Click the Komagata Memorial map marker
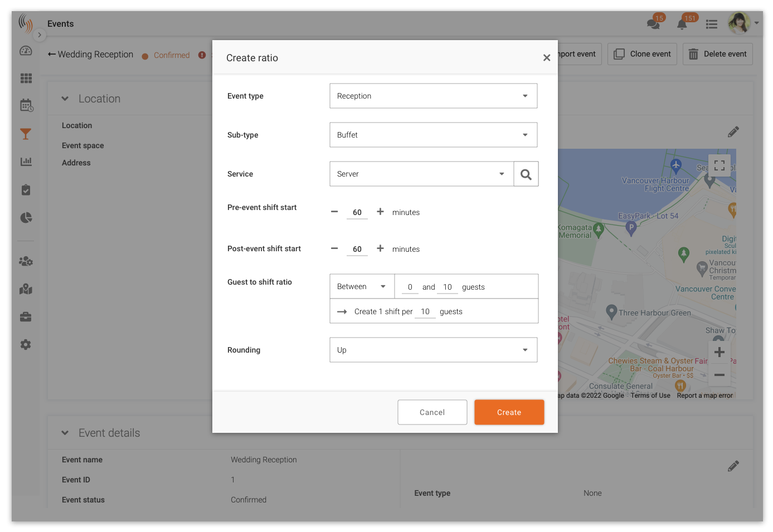 tap(599, 230)
